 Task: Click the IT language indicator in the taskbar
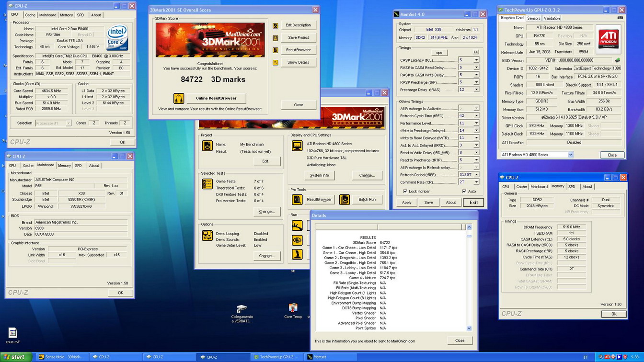pyautogui.click(x=585, y=357)
